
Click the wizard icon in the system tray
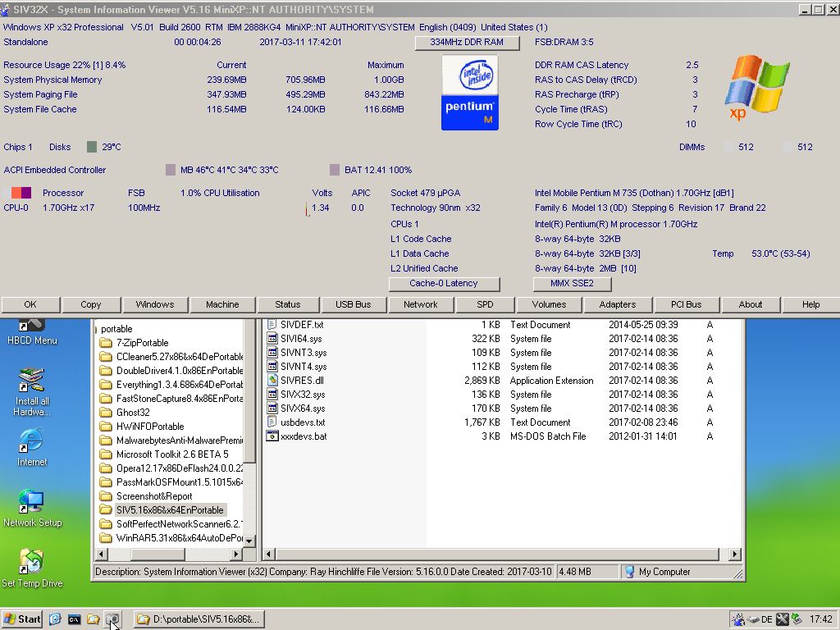click(738, 619)
